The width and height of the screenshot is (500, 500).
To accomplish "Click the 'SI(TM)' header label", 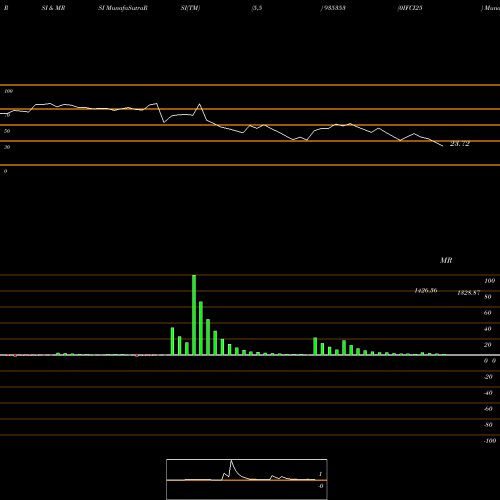I will tap(190, 8).
